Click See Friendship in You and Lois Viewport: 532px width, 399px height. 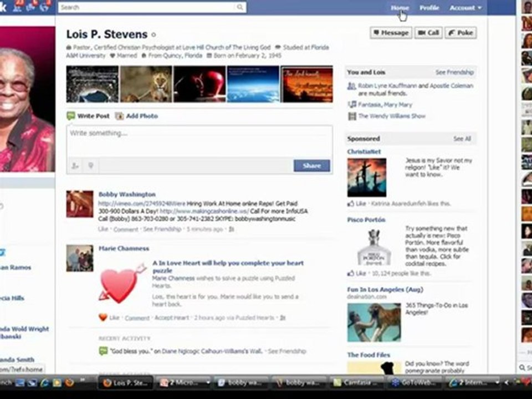pyautogui.click(x=454, y=72)
